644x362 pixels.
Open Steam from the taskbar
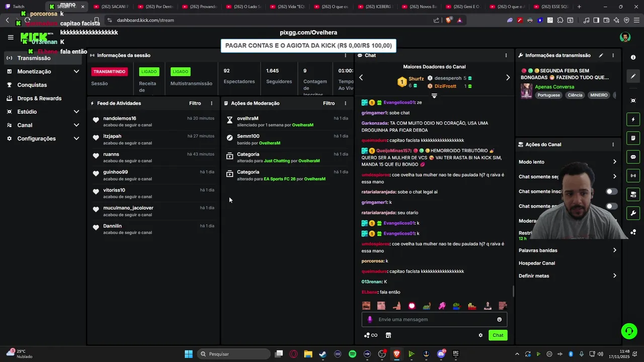pos(323,354)
